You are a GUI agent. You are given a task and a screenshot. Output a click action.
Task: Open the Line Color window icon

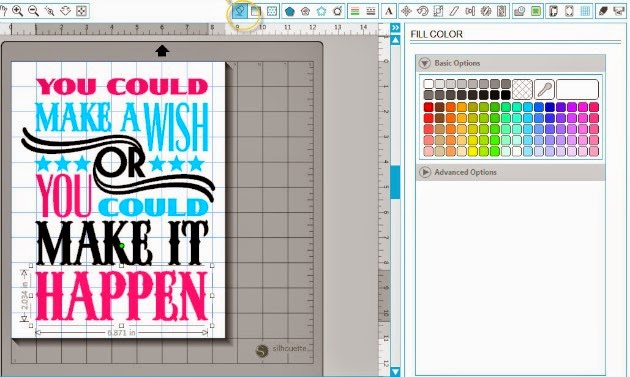[x=355, y=11]
